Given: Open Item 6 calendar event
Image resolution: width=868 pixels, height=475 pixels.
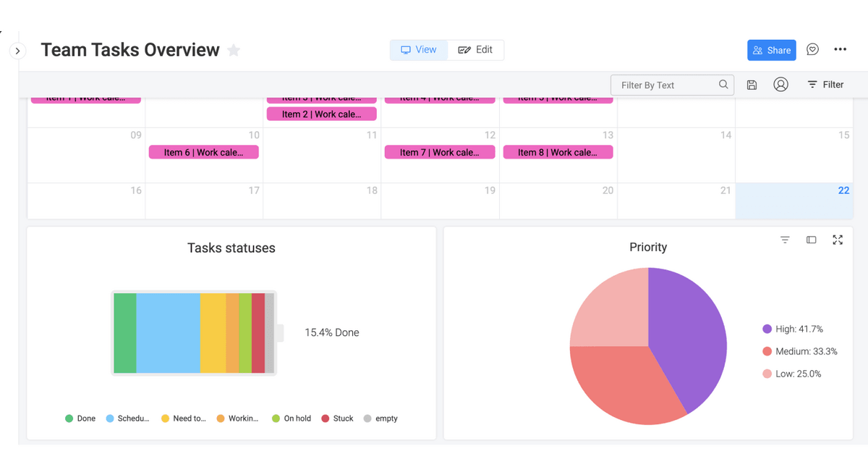Looking at the screenshot, I should 203,152.
